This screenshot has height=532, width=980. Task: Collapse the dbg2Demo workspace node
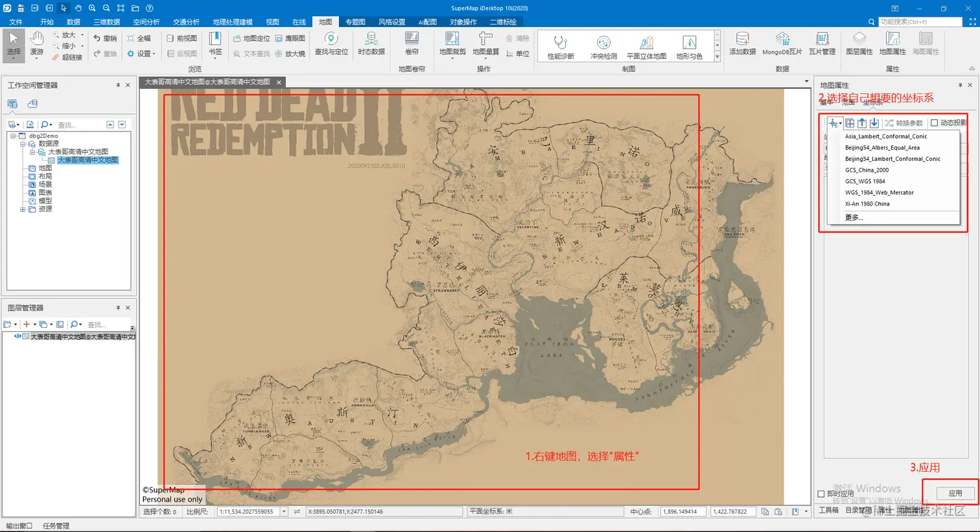click(x=13, y=136)
